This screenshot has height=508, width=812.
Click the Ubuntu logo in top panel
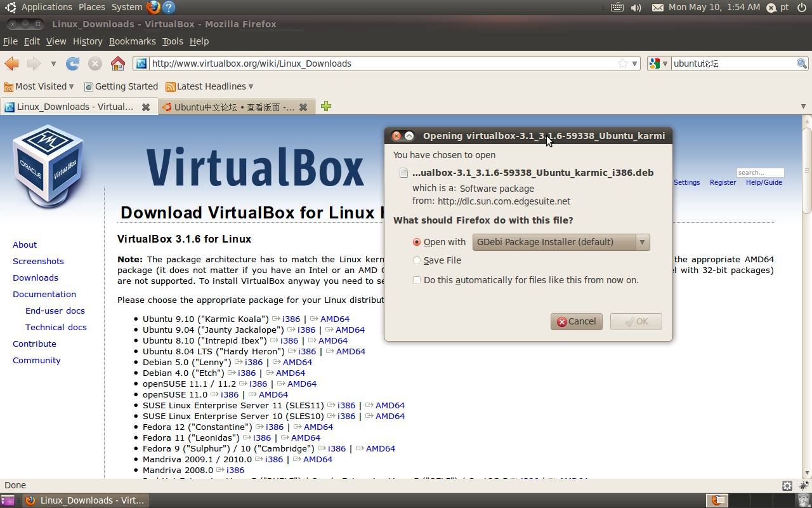point(11,7)
